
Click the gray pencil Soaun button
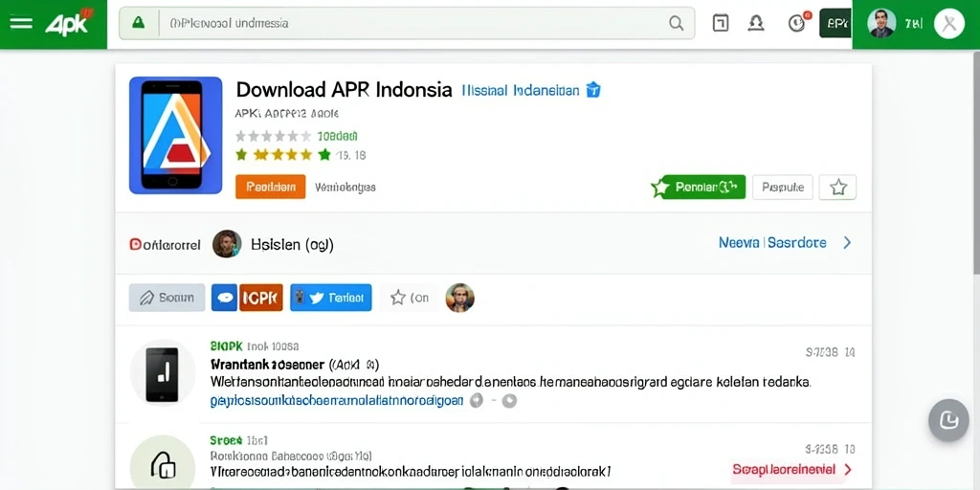pos(167,298)
